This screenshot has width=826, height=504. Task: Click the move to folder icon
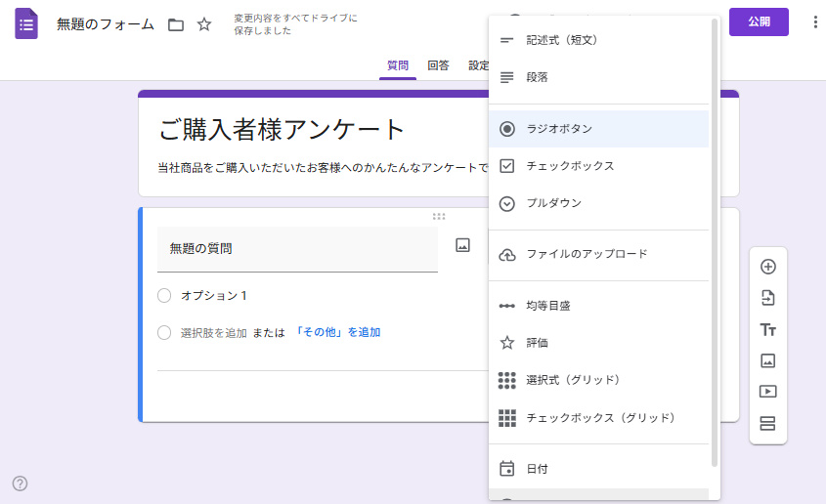point(176,24)
